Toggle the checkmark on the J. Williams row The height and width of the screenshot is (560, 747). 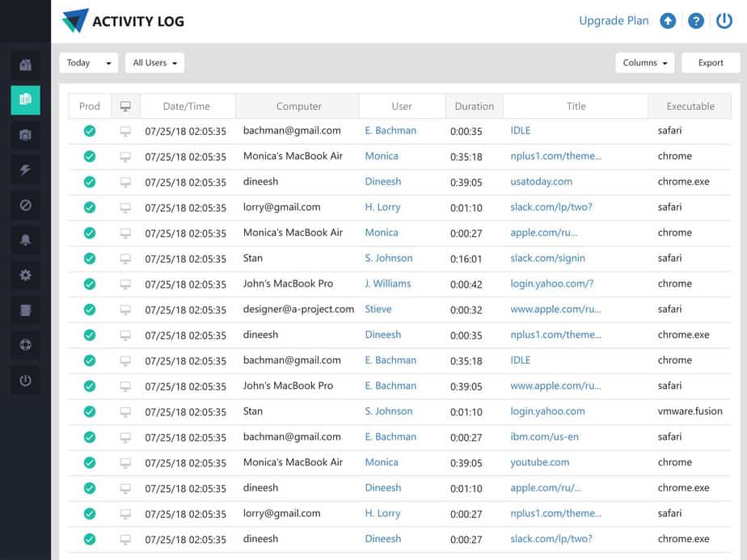tap(90, 283)
